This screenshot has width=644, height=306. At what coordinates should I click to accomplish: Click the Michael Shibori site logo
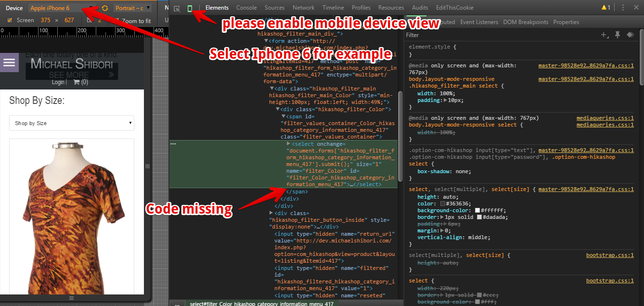(72, 64)
